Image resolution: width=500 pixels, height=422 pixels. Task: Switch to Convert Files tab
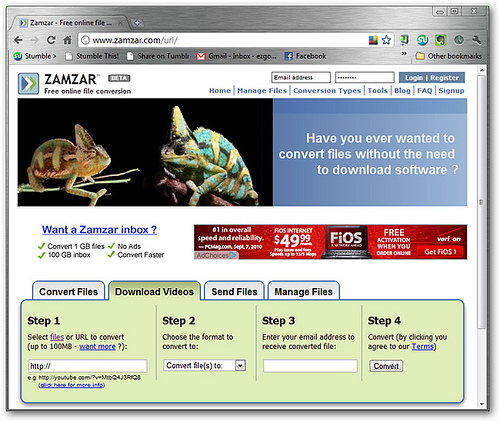69,291
